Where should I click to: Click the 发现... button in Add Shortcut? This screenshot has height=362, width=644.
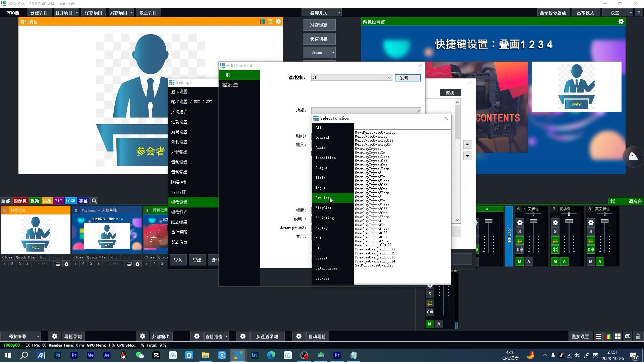[x=408, y=77]
